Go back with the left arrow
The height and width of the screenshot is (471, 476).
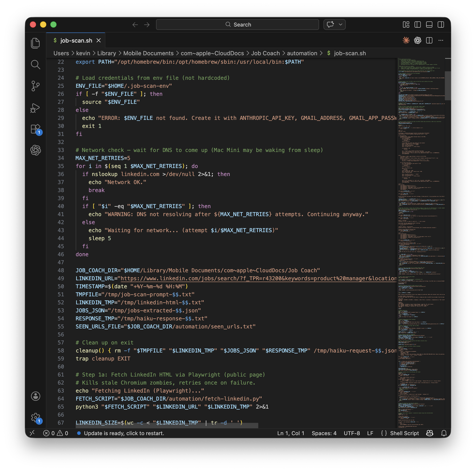pos(135,24)
